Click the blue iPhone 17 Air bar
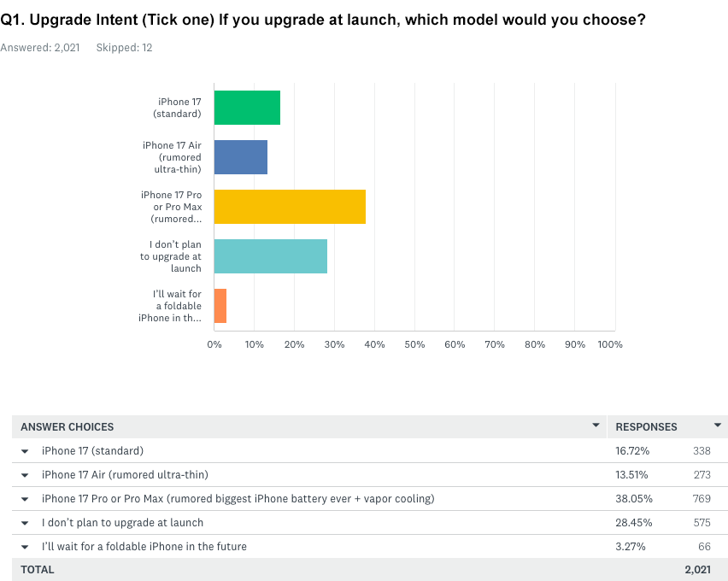Screen dimensions: 728x581 [x=241, y=157]
